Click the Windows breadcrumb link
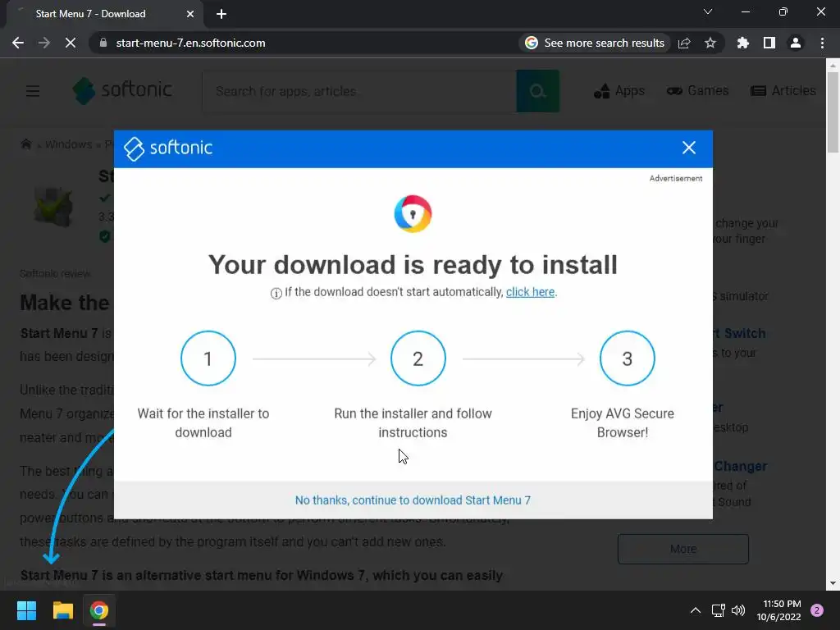The image size is (840, 630). (69, 144)
